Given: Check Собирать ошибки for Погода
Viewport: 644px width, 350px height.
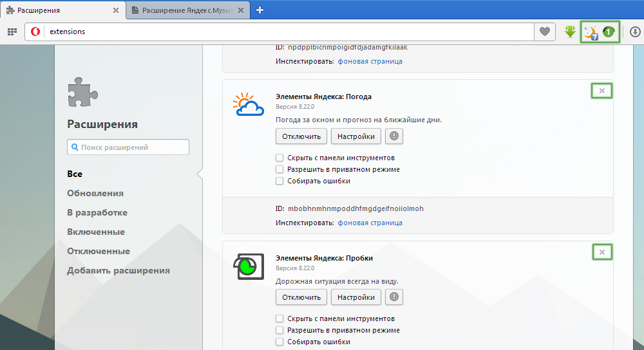Looking at the screenshot, I should 279,181.
